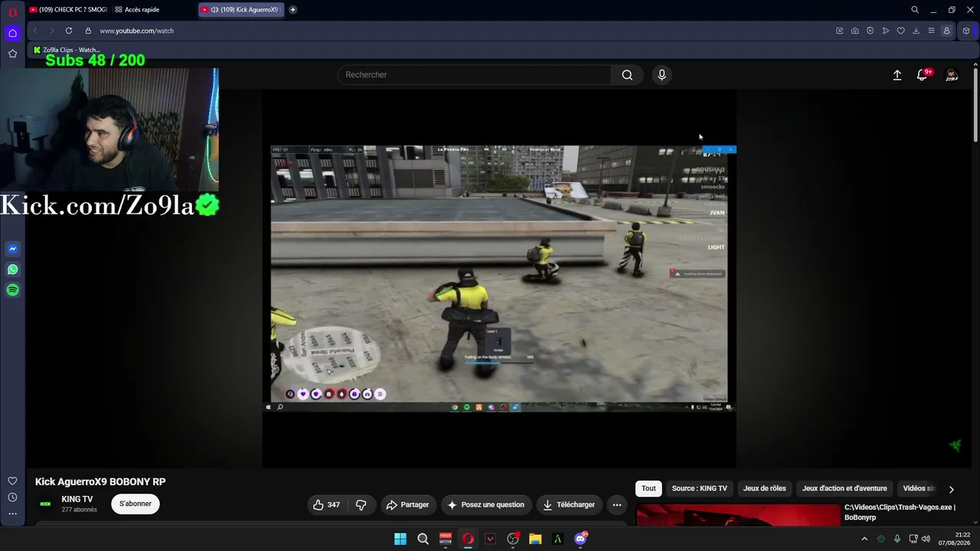Select the Jeux d'action et d'aventure chip
The width and height of the screenshot is (980, 551).
pyautogui.click(x=844, y=488)
